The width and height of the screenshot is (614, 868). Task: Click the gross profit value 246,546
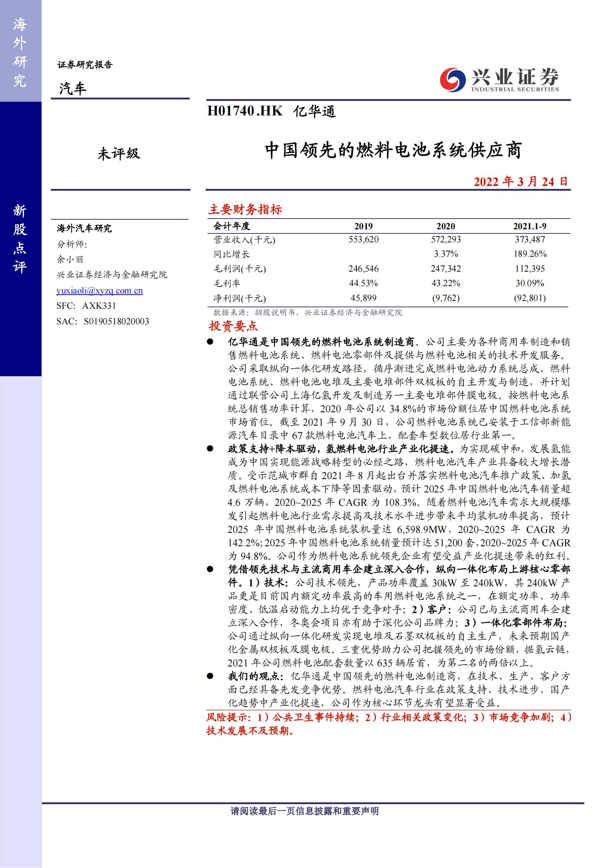pos(363,269)
